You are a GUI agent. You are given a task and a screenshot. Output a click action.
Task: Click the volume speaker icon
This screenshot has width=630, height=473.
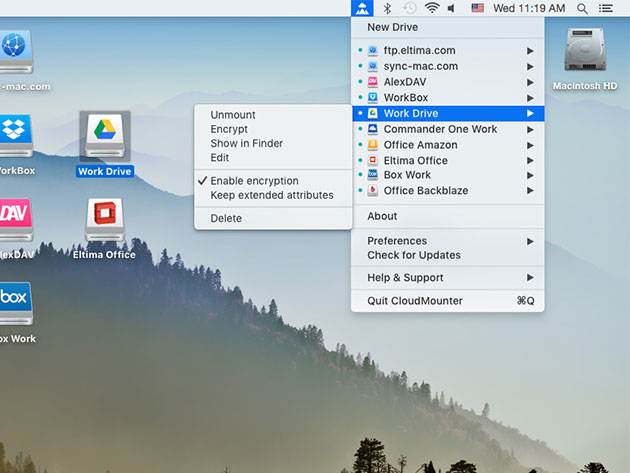(452, 8)
